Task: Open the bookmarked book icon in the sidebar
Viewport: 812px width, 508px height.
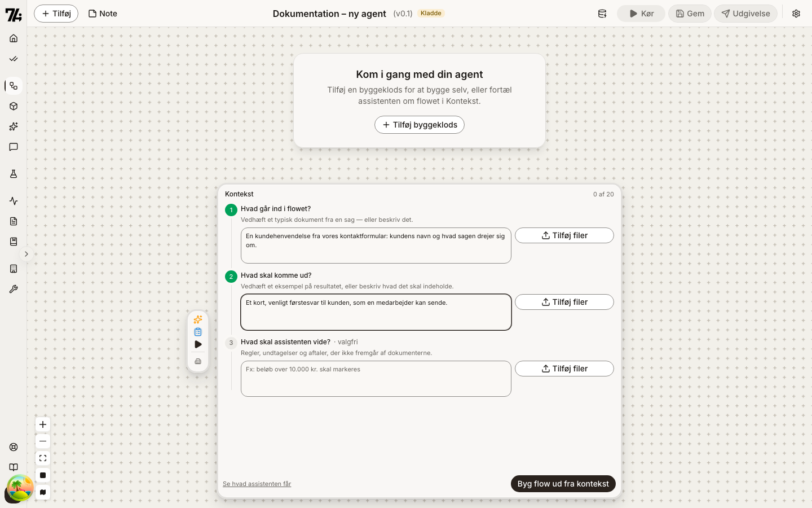Action: 14,242
